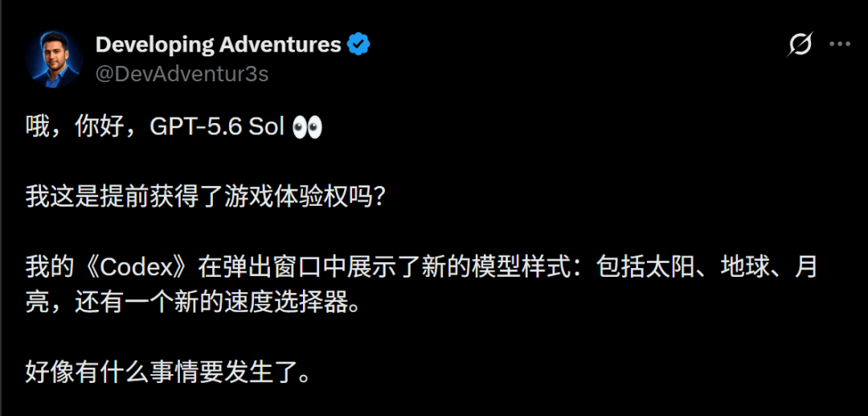
Task: Click the text GPT-5.6 Sol
Action: [217, 128]
